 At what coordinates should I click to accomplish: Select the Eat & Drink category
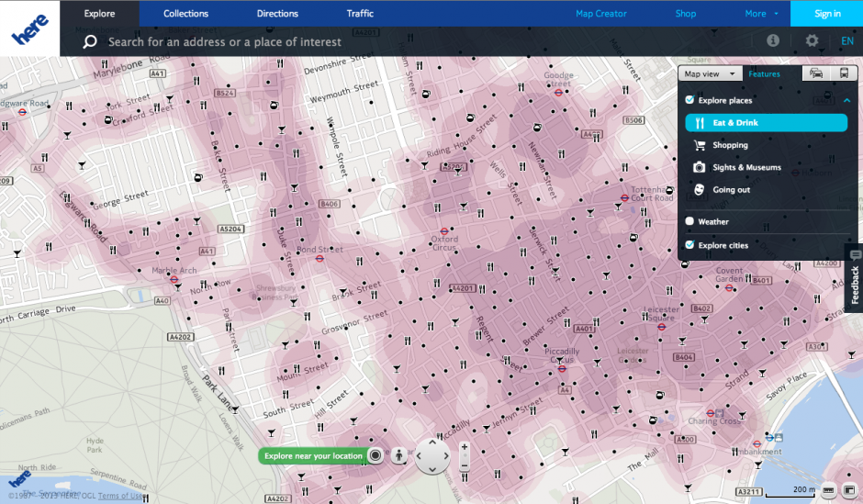point(766,123)
